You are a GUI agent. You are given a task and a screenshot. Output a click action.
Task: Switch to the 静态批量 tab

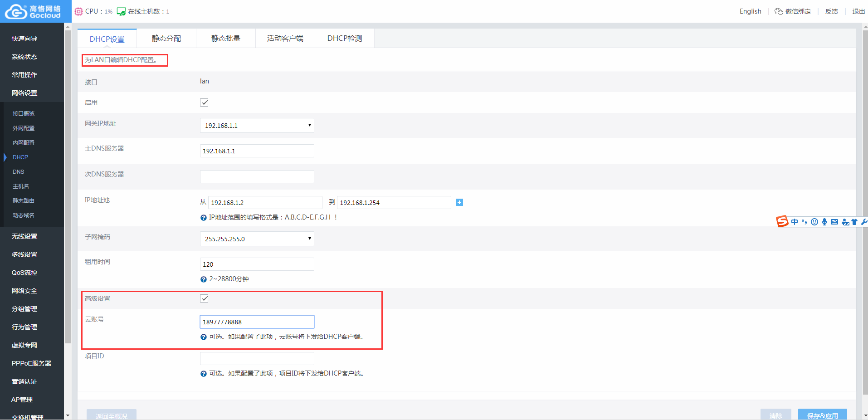pos(226,39)
